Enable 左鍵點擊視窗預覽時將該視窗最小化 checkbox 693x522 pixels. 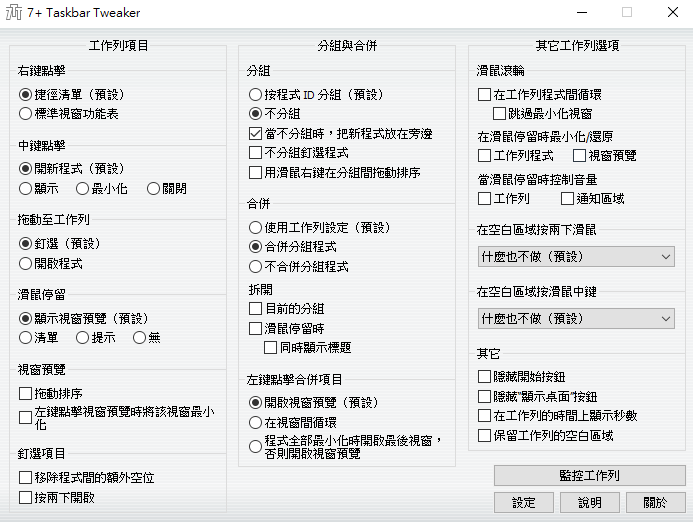click(117, 418)
